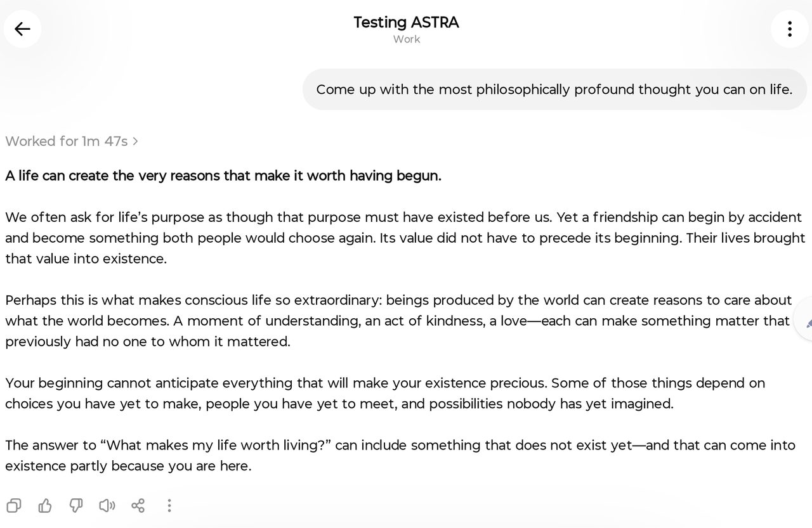812x528 pixels.
Task: Read the response aloud with speaker icon
Action: tap(107, 505)
